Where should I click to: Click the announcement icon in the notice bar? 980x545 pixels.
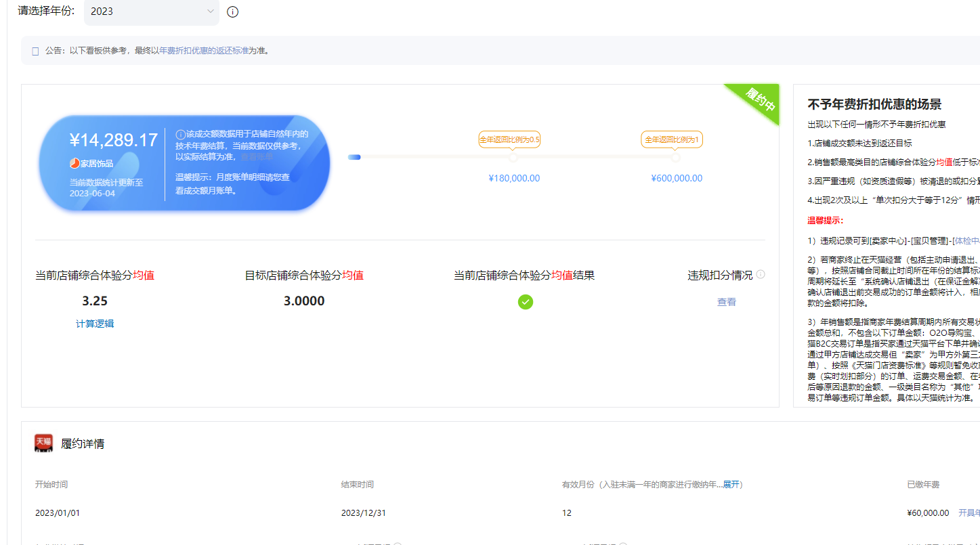(35, 51)
